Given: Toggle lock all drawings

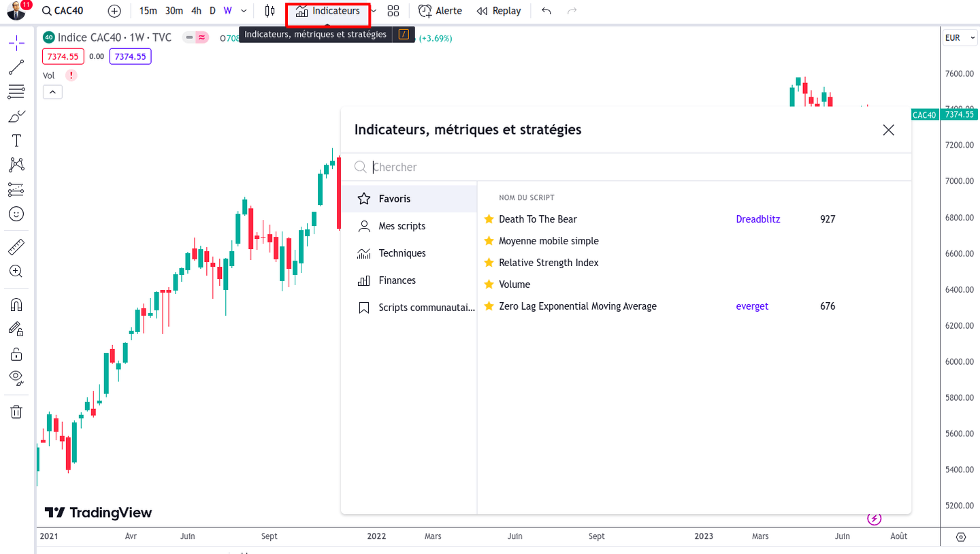Looking at the screenshot, I should 16,354.
